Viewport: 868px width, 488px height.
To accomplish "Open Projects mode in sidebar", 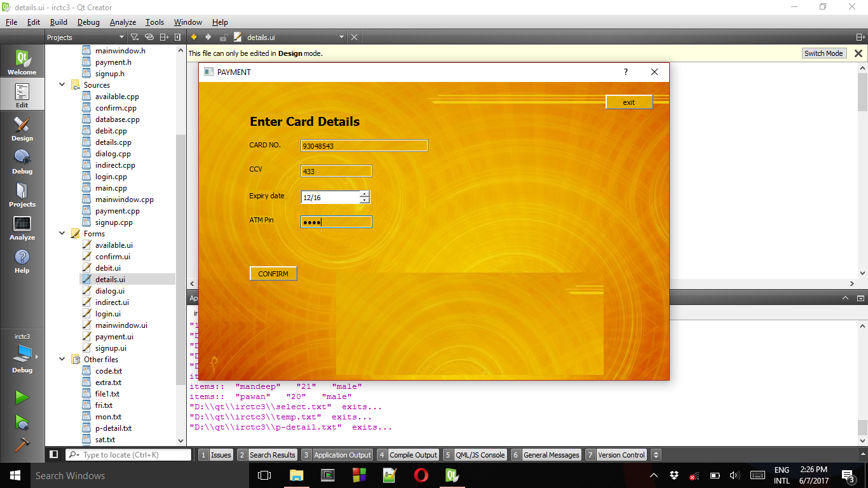I will pos(22,195).
